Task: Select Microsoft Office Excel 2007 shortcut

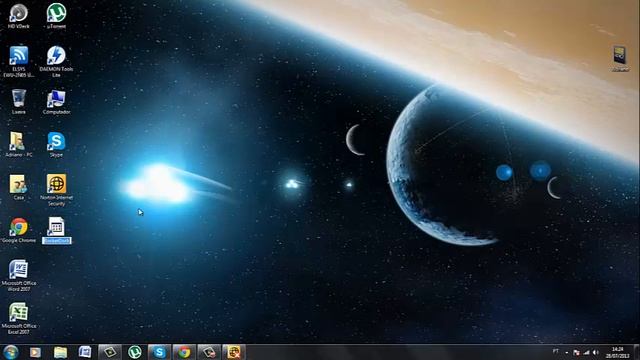Action: click(x=18, y=318)
